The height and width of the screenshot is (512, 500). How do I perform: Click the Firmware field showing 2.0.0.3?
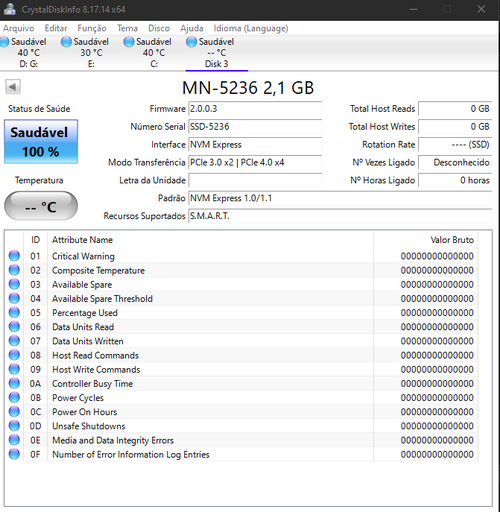click(x=255, y=109)
